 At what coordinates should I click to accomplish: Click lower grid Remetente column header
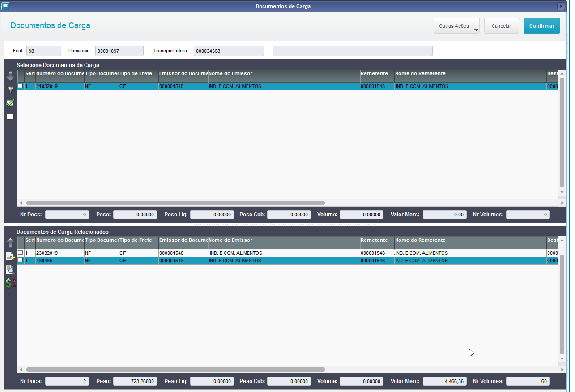(377, 243)
